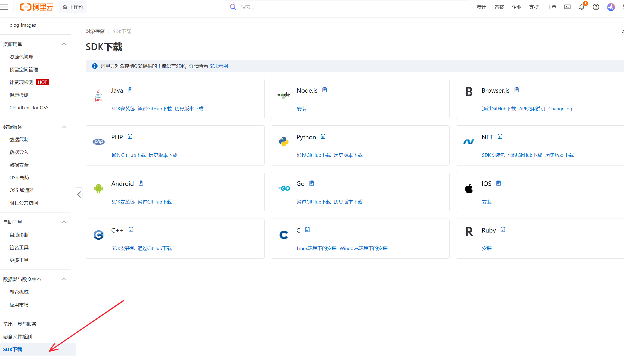This screenshot has height=364, width=624.
Task: Click the document icon next to Ruby
Action: coord(503,230)
